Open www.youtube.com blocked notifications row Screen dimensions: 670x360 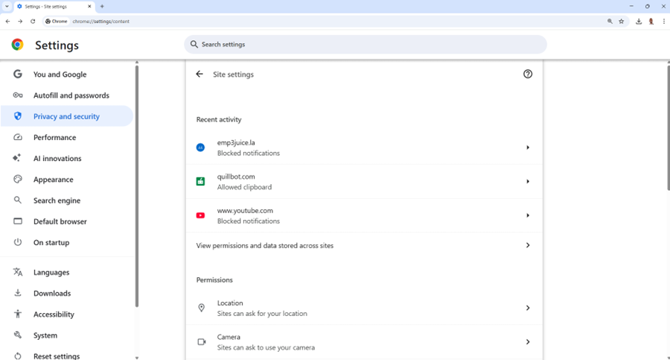(364, 216)
